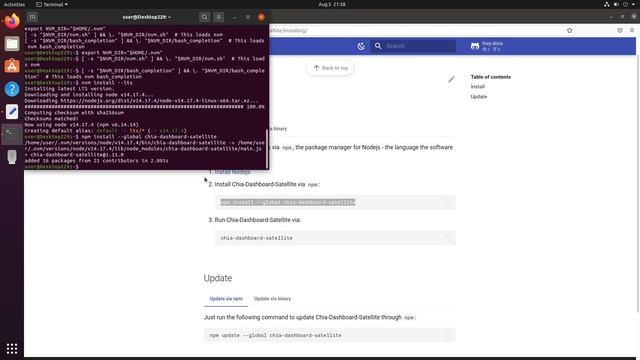Copy the npm install command code block
The height and width of the screenshot is (360, 640).
pyautogui.click(x=449, y=202)
